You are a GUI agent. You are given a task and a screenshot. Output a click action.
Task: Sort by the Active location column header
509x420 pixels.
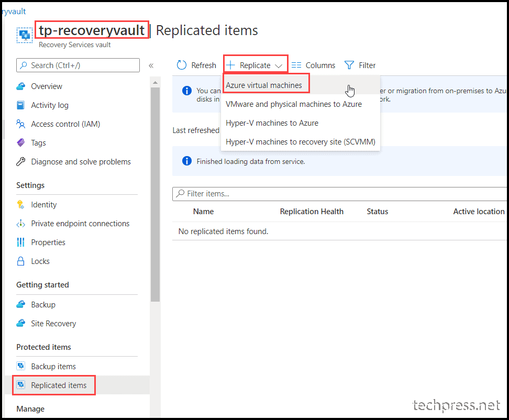click(479, 211)
